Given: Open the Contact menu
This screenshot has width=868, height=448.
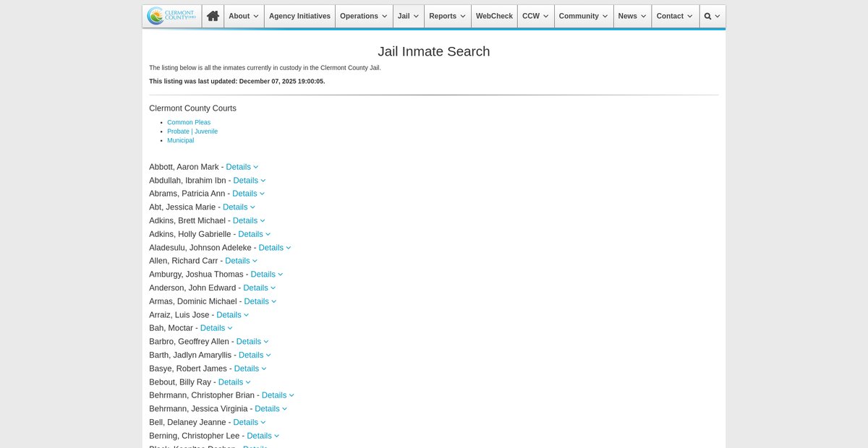Looking at the screenshot, I should pyautogui.click(x=675, y=16).
